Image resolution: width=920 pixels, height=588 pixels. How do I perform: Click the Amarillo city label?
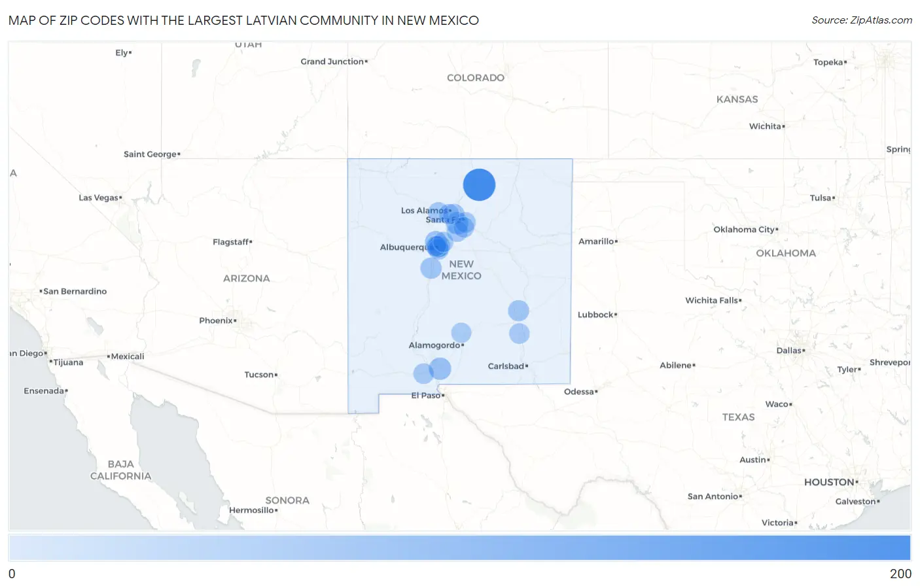(596, 241)
